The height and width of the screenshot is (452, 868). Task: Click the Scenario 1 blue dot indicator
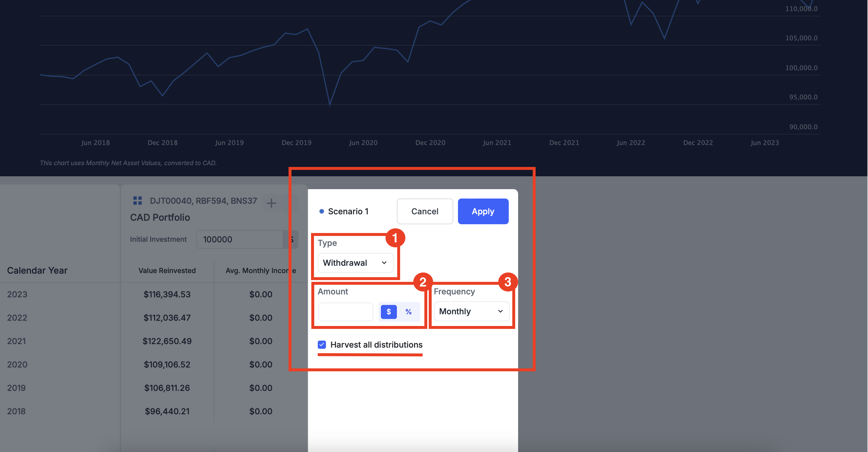tap(322, 211)
